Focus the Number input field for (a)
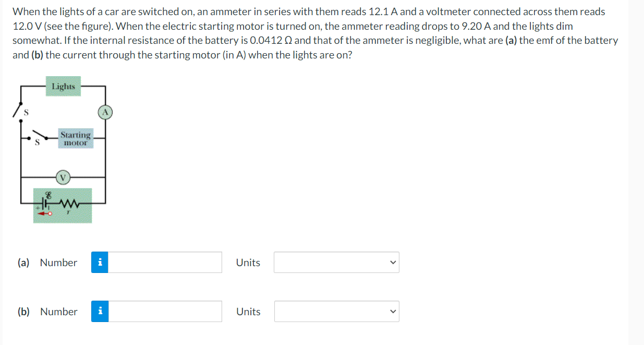The height and width of the screenshot is (345, 644). (x=165, y=263)
